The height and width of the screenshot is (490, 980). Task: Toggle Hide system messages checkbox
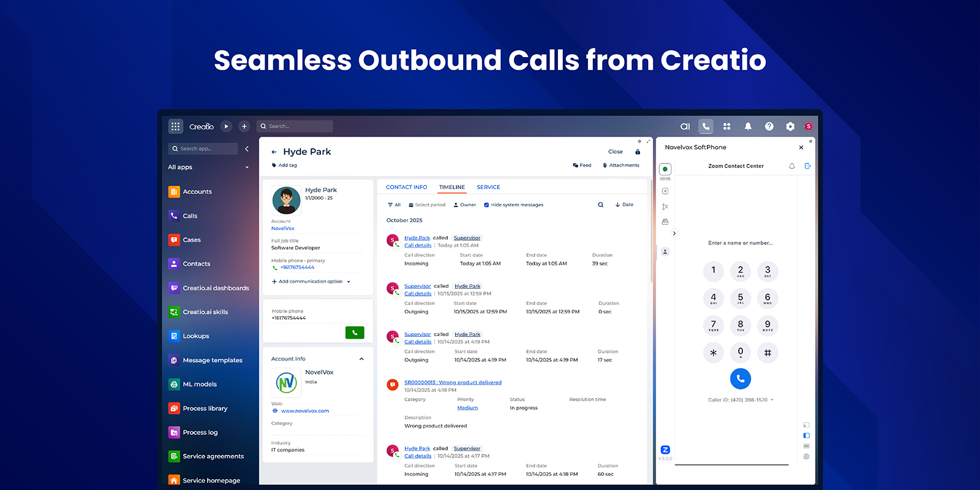tap(486, 205)
